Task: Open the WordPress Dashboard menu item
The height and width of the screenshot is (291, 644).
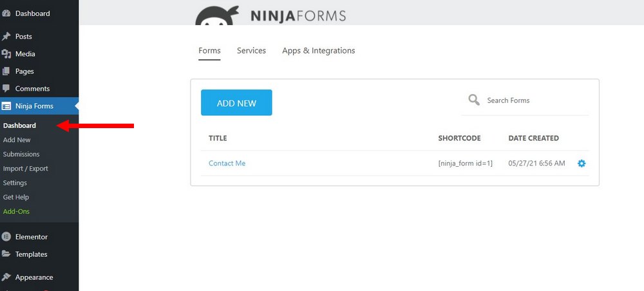Action: pos(32,14)
